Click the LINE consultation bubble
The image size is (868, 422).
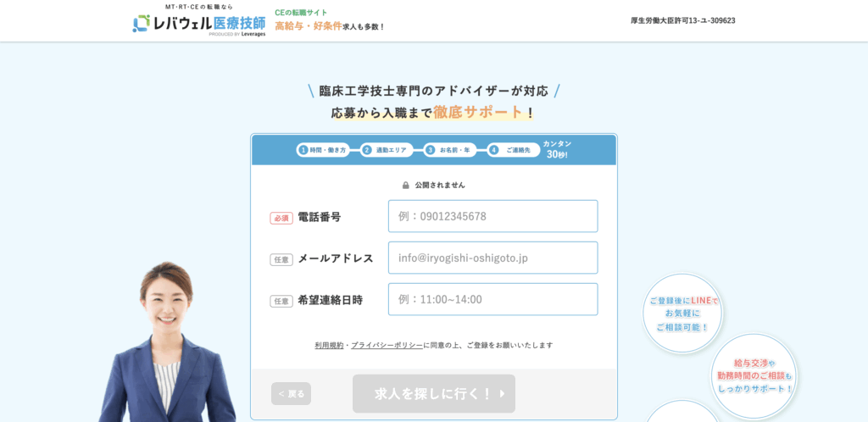[x=682, y=314]
